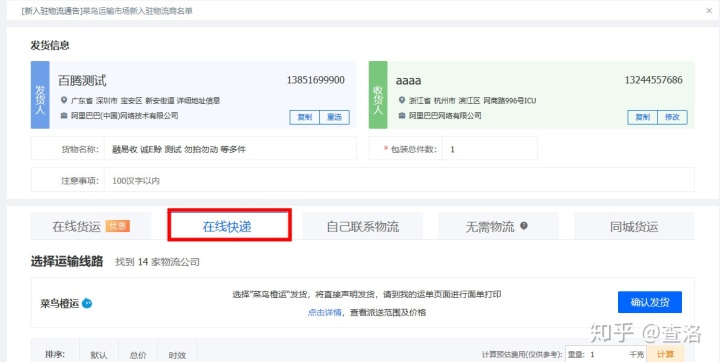Select sender phone number 13851699900
Screen dimensions: 720x362
tap(315, 80)
